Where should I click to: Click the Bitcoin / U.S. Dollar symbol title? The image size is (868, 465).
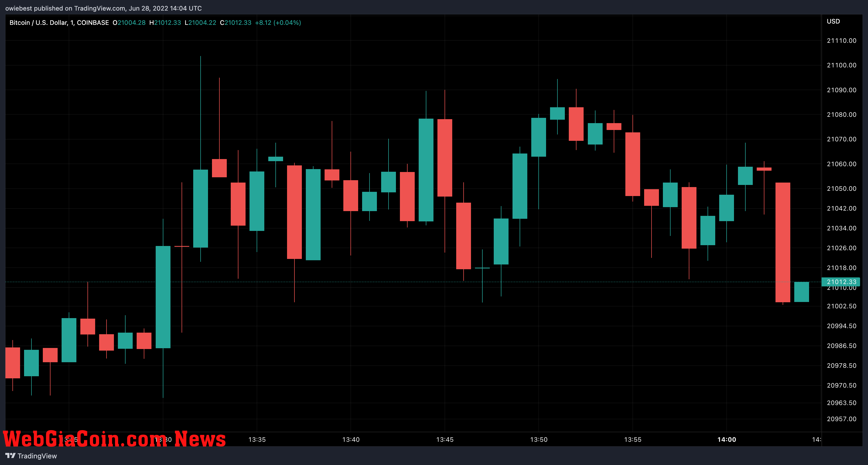coord(38,22)
